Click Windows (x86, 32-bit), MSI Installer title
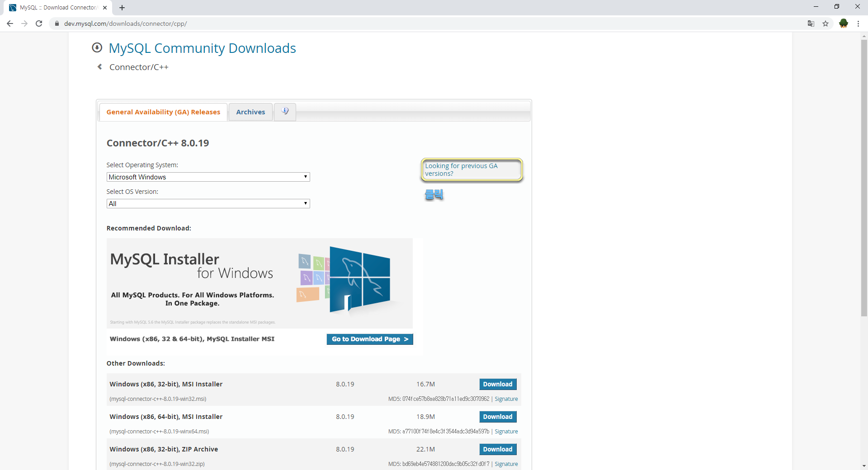Screen dimensions: 868x470 pos(166,384)
